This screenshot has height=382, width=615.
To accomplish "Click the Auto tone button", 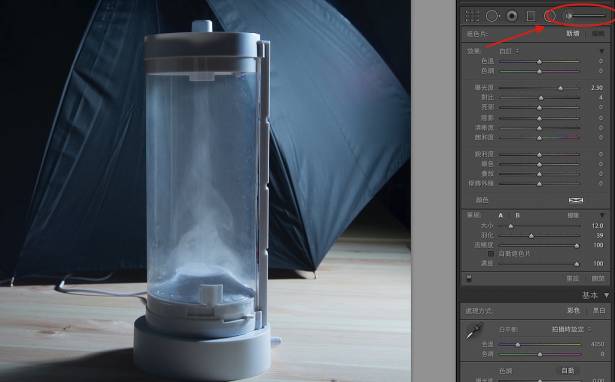I will [568, 370].
